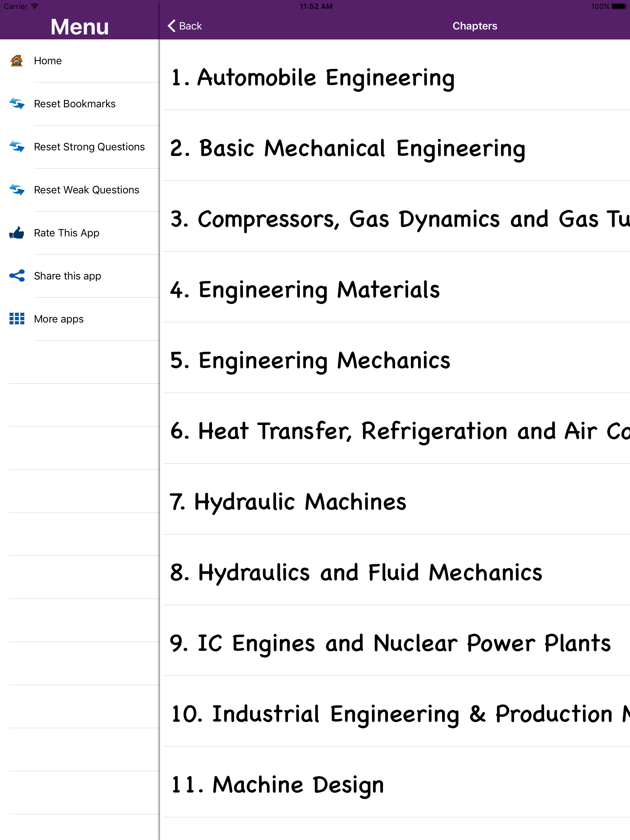Click the Reset Weak Questions arrows icon
Viewport: 630px width, 840px height.
click(17, 189)
